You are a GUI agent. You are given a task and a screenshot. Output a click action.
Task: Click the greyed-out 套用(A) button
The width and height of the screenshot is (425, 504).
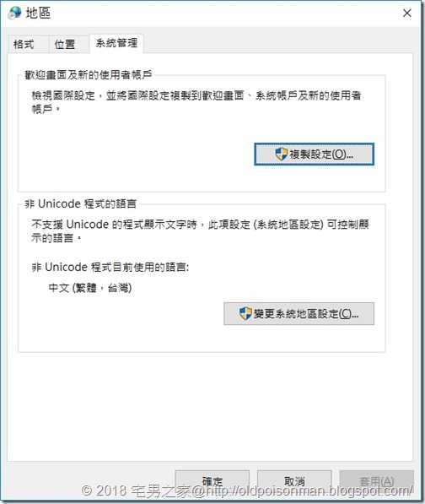coord(376,481)
